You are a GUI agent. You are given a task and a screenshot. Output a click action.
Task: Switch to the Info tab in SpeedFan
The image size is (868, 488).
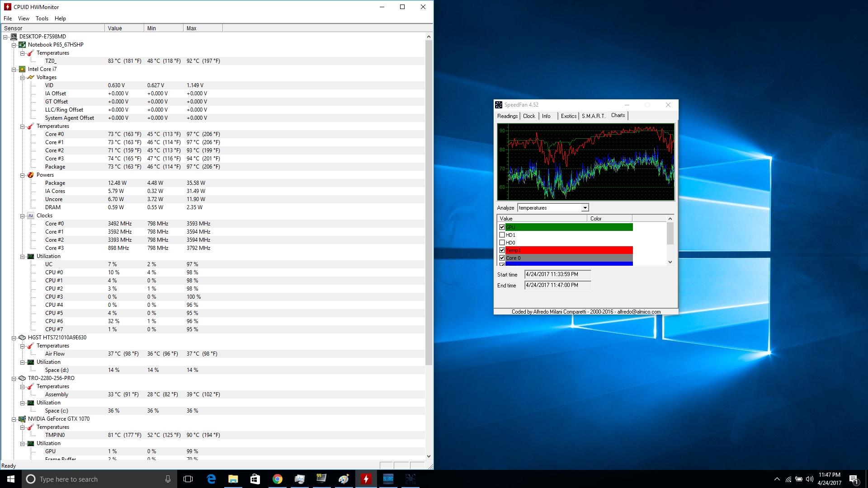546,116
